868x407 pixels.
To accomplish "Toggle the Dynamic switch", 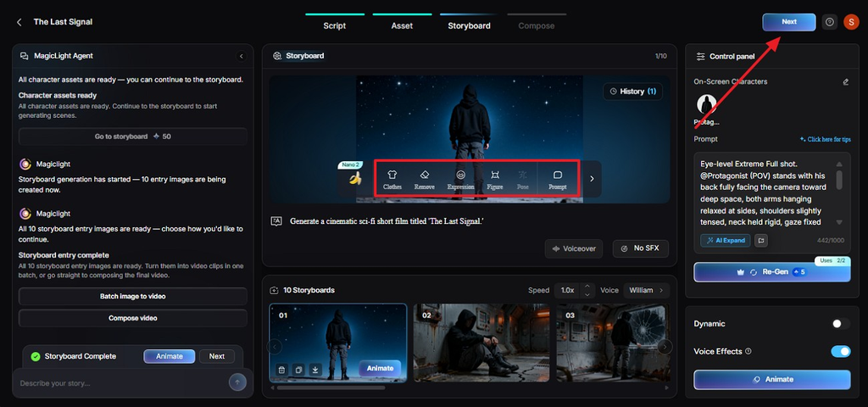I will point(841,324).
